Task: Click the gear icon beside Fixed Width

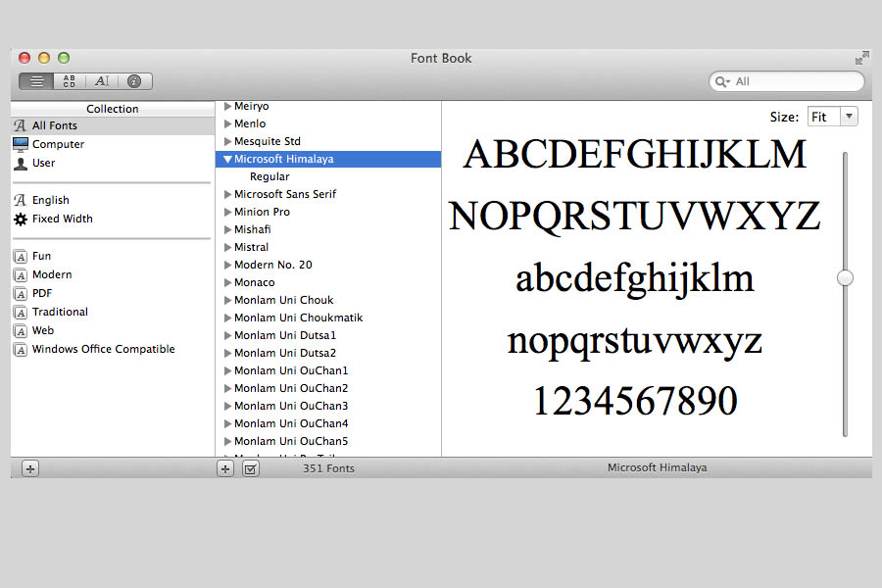Action: (21, 219)
